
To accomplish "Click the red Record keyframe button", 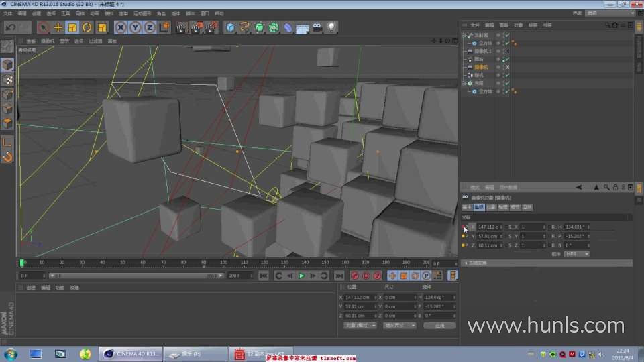I will coord(355,276).
